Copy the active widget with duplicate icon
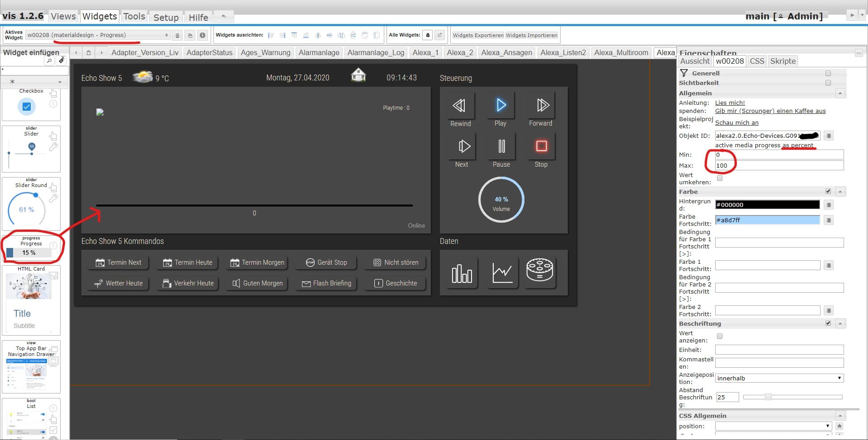868x440 pixels. pos(190,35)
